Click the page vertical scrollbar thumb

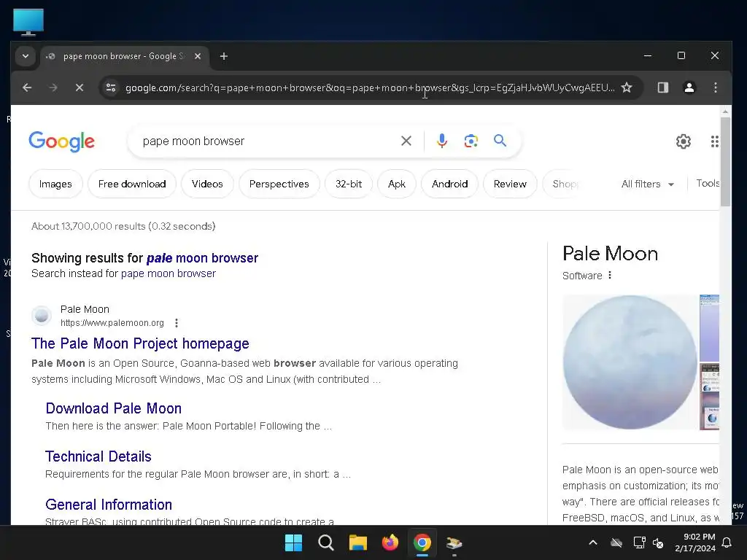(725, 162)
